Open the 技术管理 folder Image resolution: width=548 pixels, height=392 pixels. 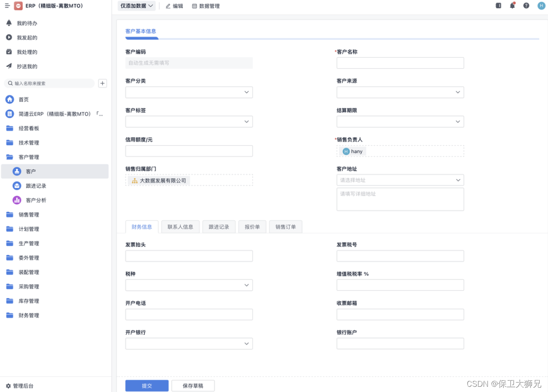coord(10,143)
